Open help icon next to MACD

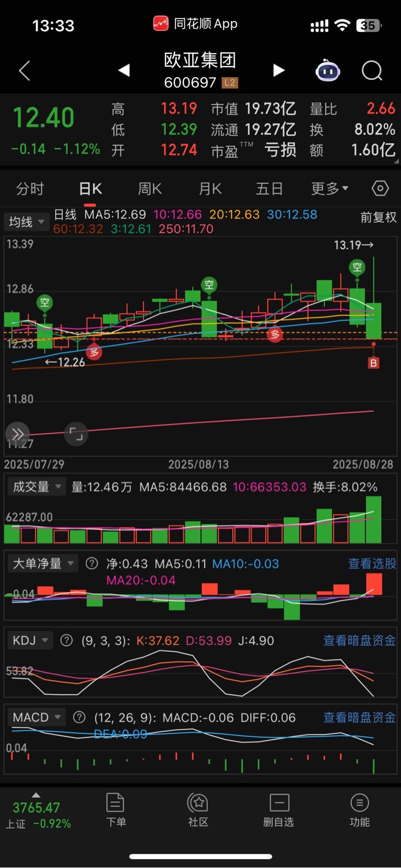[79, 717]
